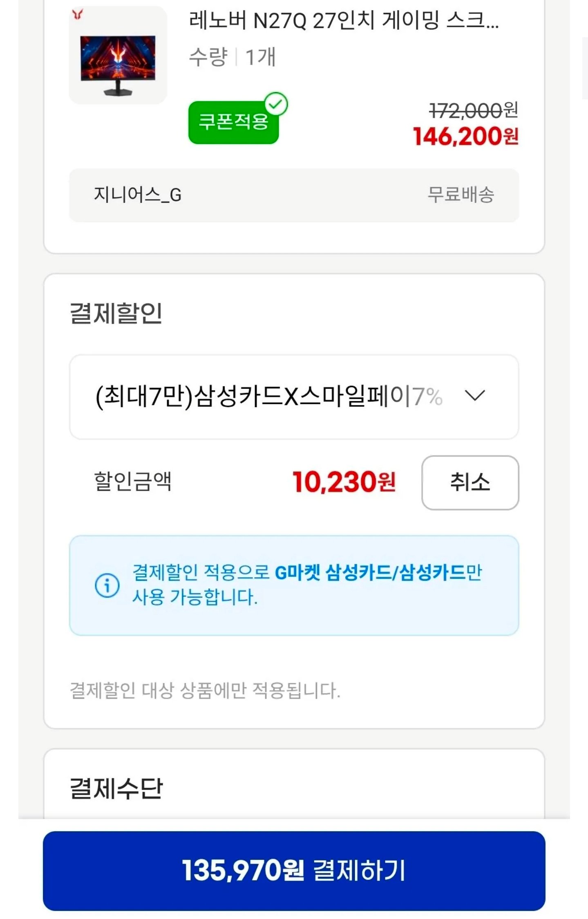Click the green checkmark on coupon badge
Image resolution: width=588 pixels, height=919 pixels.
coord(276,105)
